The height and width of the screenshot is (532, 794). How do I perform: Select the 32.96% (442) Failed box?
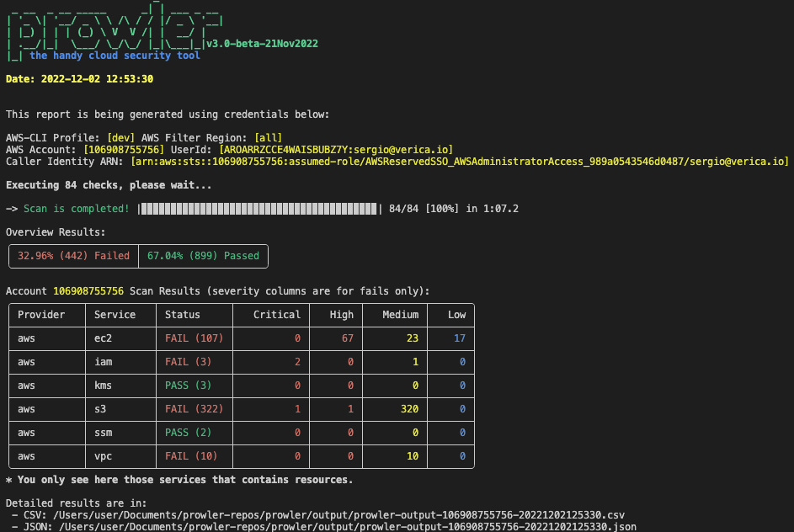tap(73, 256)
